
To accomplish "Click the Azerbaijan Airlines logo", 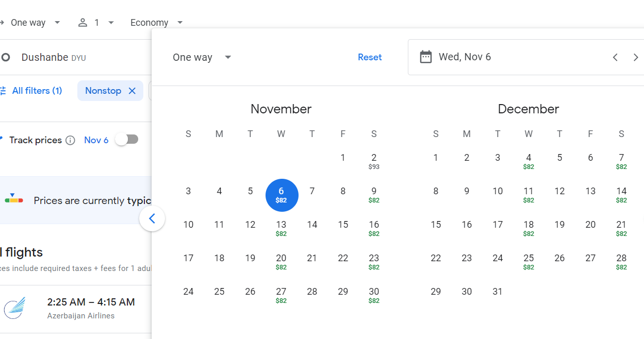I will [14, 308].
